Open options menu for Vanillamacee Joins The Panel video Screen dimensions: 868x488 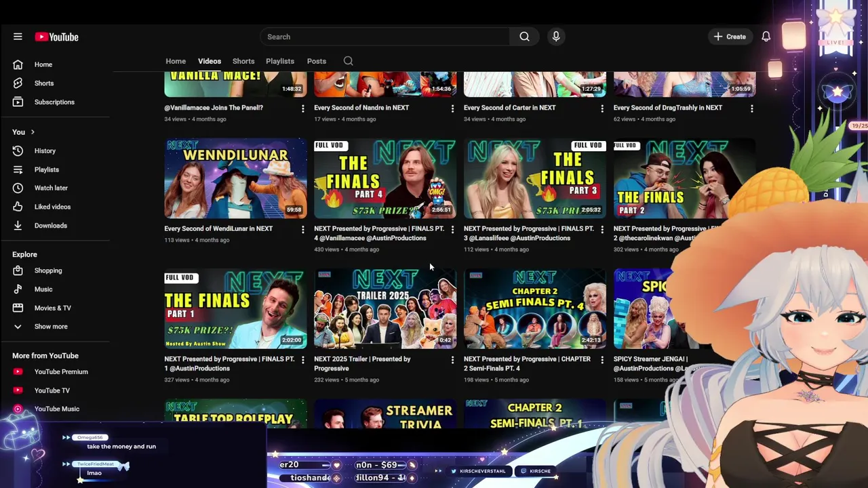pos(302,108)
